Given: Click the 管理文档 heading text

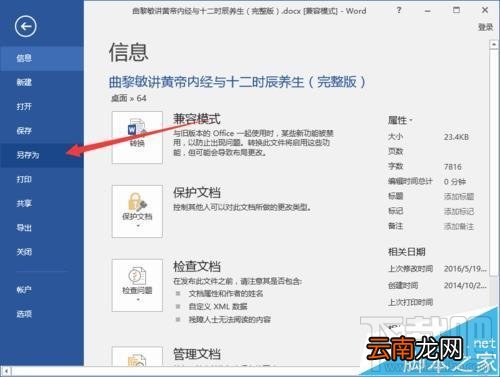Looking at the screenshot, I should tap(197, 354).
